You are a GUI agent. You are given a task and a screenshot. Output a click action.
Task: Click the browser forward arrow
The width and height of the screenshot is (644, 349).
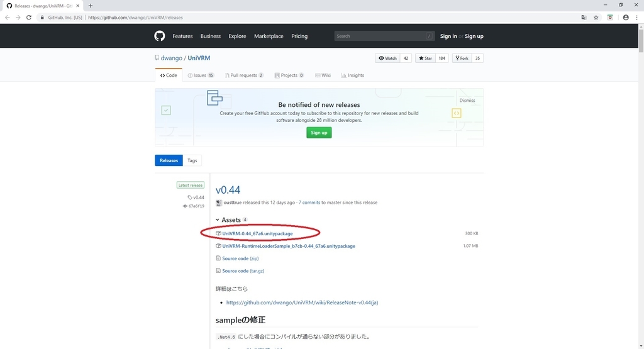point(18,18)
